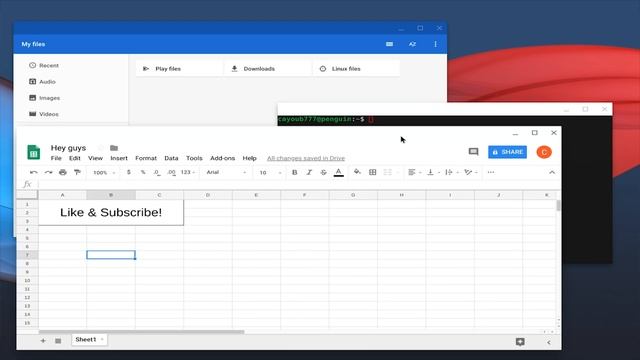Apply percent format with the % icon

[x=143, y=172]
